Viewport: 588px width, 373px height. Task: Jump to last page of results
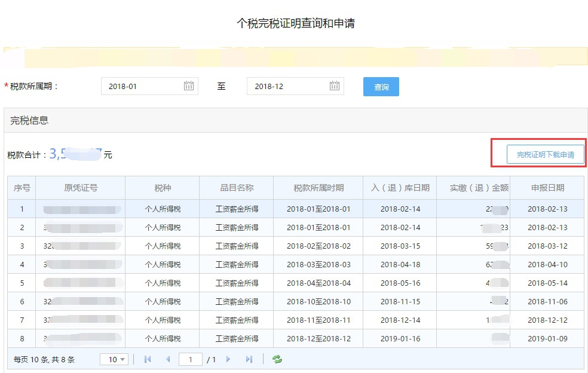(x=249, y=359)
